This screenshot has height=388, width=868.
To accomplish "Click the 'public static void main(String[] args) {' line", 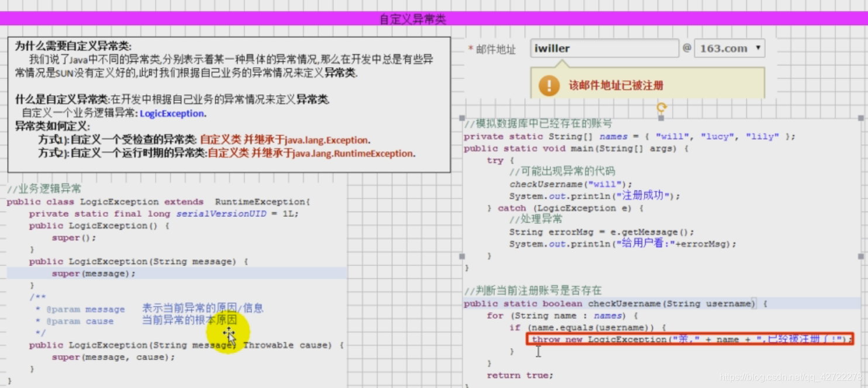I will point(576,148).
